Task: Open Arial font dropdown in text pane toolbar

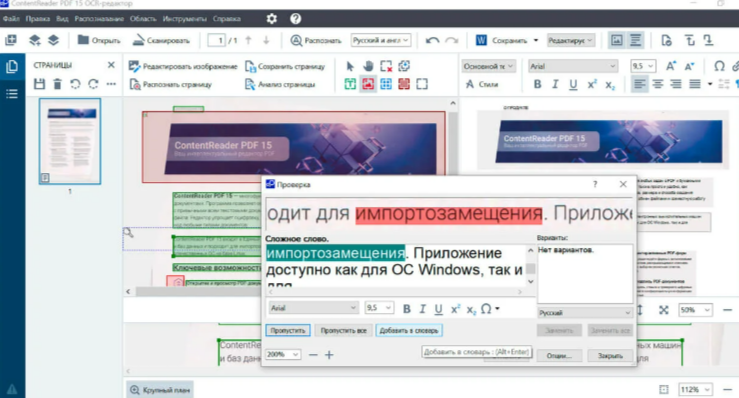Action: [573, 66]
